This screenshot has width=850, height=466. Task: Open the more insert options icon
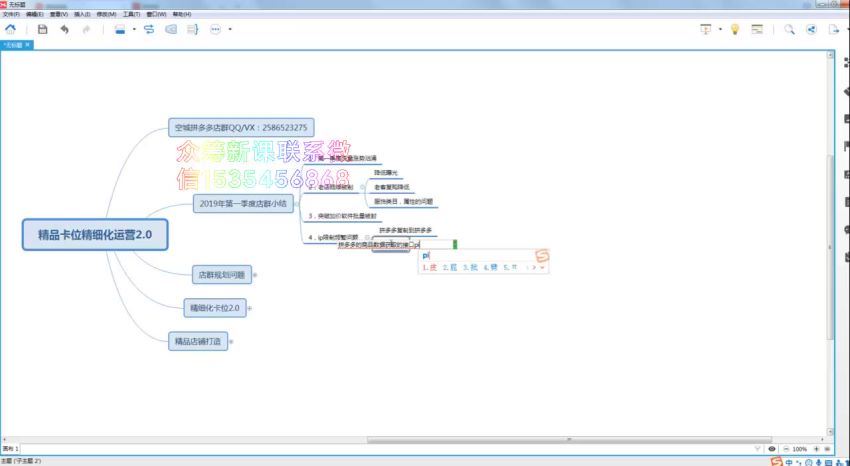pyautogui.click(x=216, y=29)
